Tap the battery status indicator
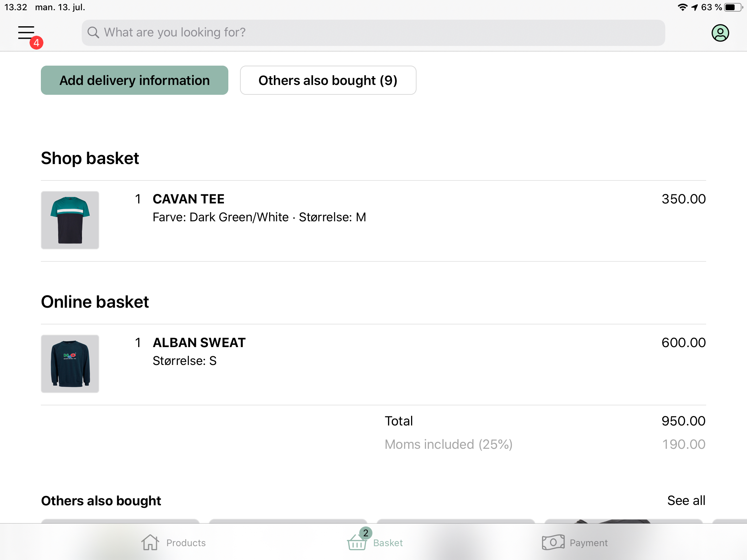 (x=732, y=7)
